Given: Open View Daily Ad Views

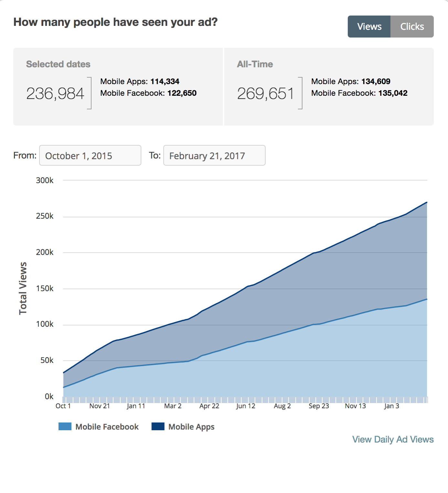Looking at the screenshot, I should pyautogui.click(x=393, y=439).
